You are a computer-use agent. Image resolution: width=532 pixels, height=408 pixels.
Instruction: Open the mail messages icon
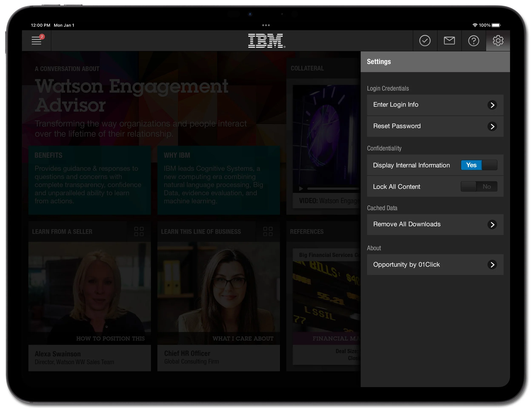(x=449, y=41)
